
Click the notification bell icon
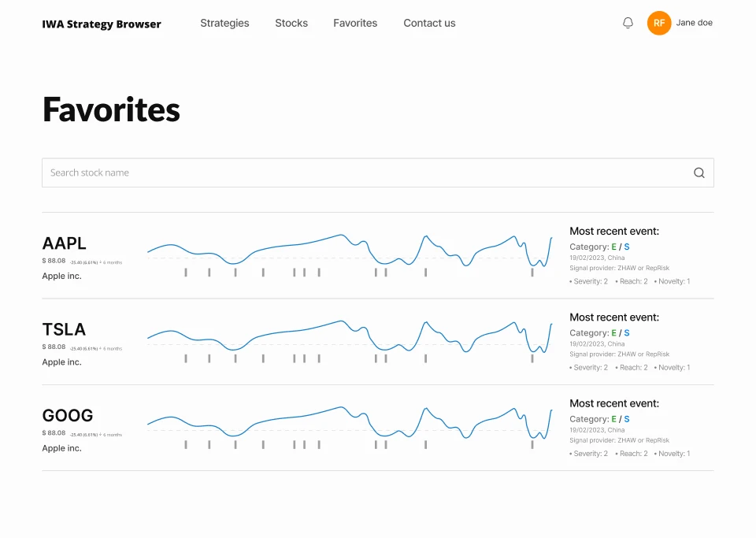tap(628, 23)
